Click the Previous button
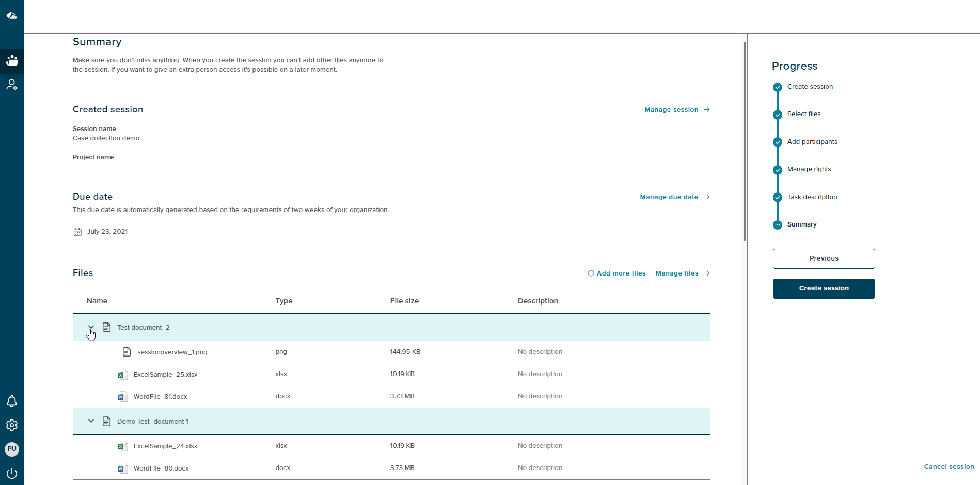This screenshot has height=485, width=980. (823, 258)
